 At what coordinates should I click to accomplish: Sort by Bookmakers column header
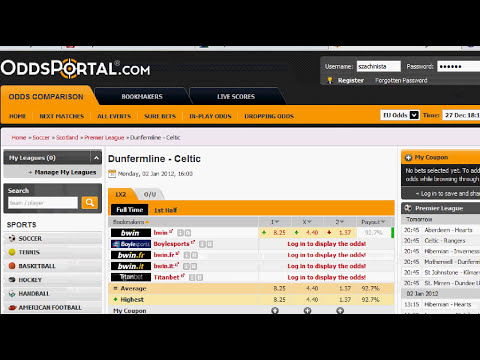[131, 222]
